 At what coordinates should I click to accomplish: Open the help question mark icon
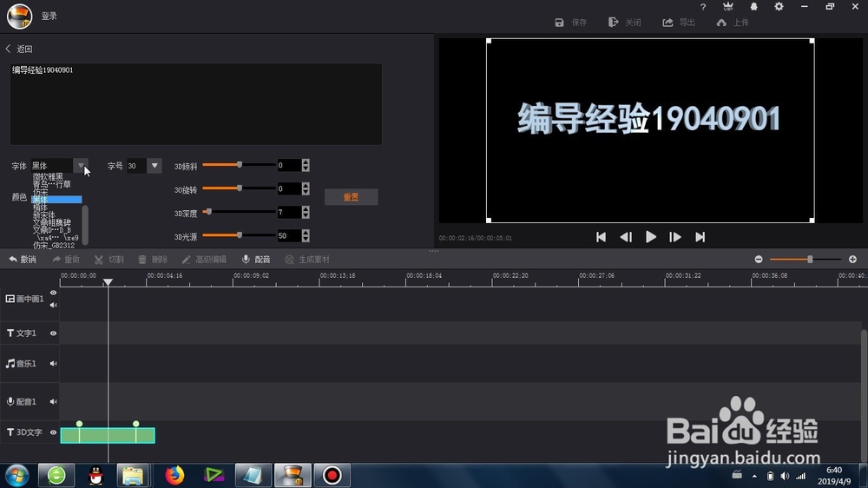(703, 7)
